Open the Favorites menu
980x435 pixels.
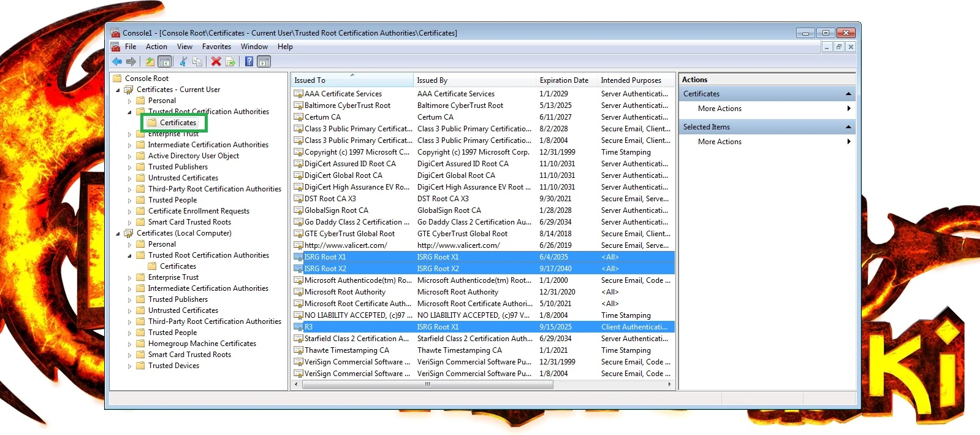coord(216,47)
